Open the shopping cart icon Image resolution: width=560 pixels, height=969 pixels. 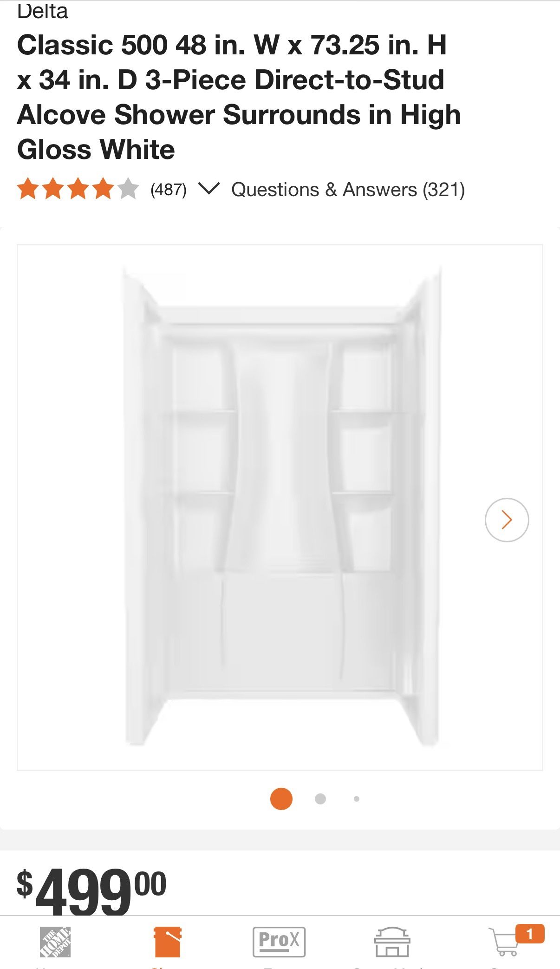[x=503, y=942]
